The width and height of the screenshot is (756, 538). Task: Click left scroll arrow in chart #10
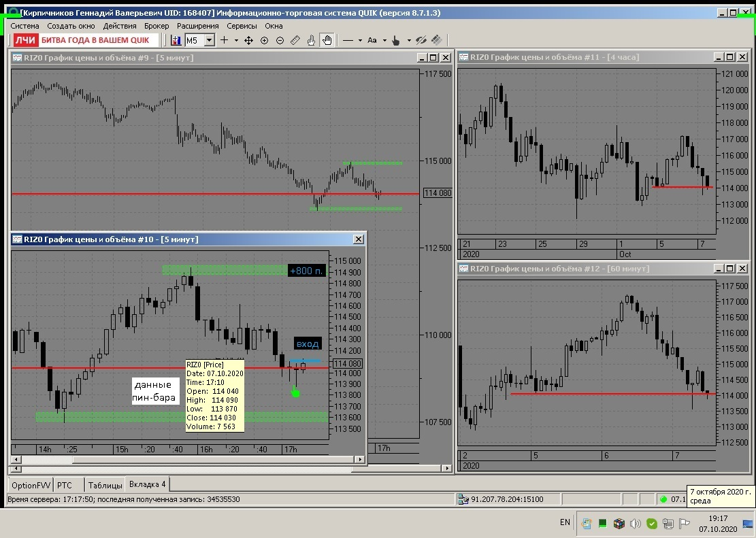pyautogui.click(x=16, y=459)
